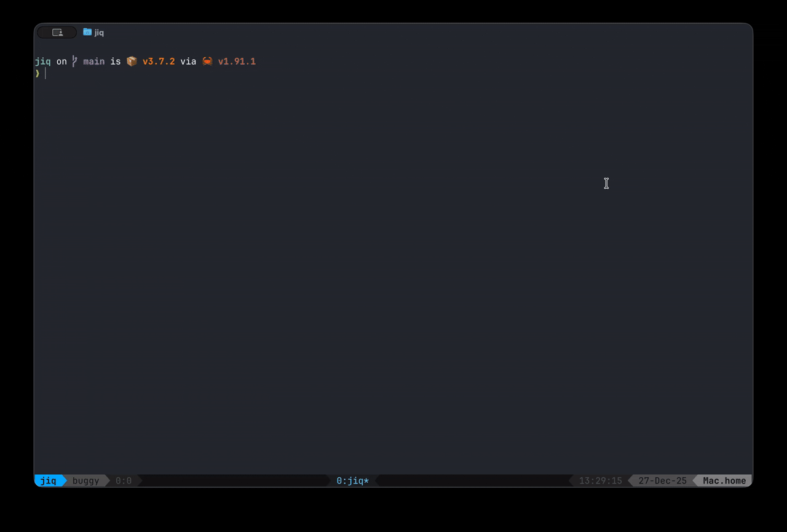This screenshot has width=787, height=532.
Task: Click the git branch icon before main
Action: (74, 61)
